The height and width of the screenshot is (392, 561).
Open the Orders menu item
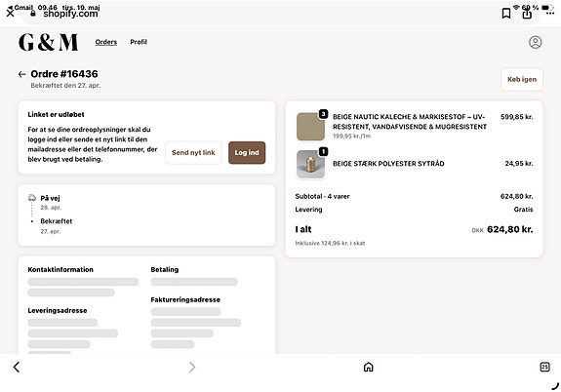(106, 42)
